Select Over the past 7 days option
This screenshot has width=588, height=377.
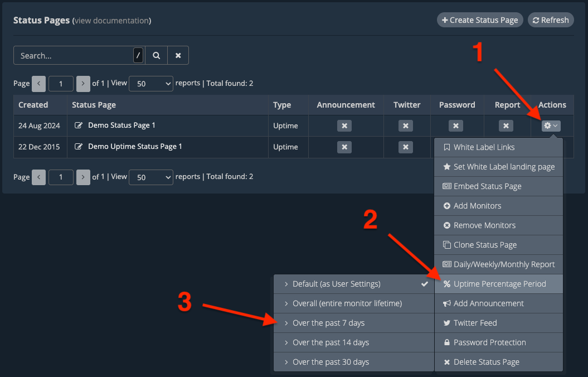[x=328, y=323]
